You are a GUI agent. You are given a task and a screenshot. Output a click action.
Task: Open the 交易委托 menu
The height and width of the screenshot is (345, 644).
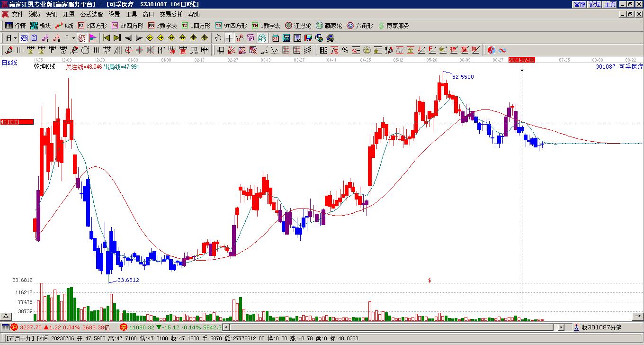171,14
